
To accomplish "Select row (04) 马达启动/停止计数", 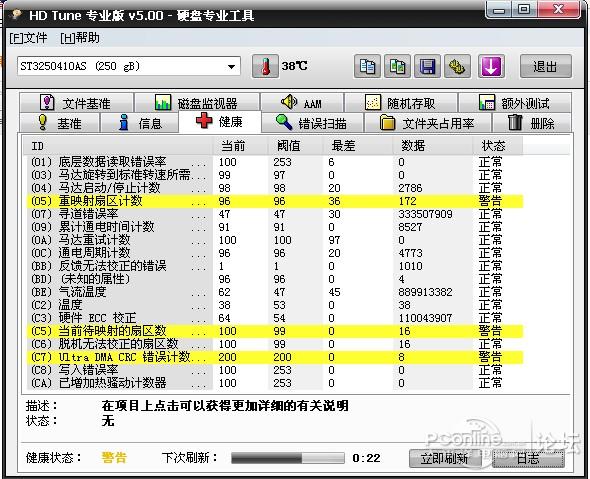I will click(275, 188).
